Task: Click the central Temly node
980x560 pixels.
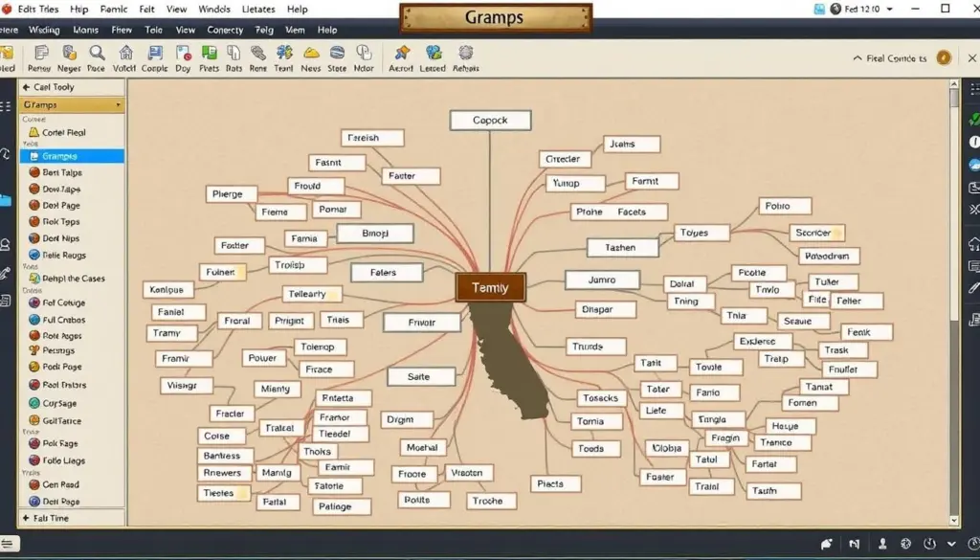Action: (x=491, y=287)
